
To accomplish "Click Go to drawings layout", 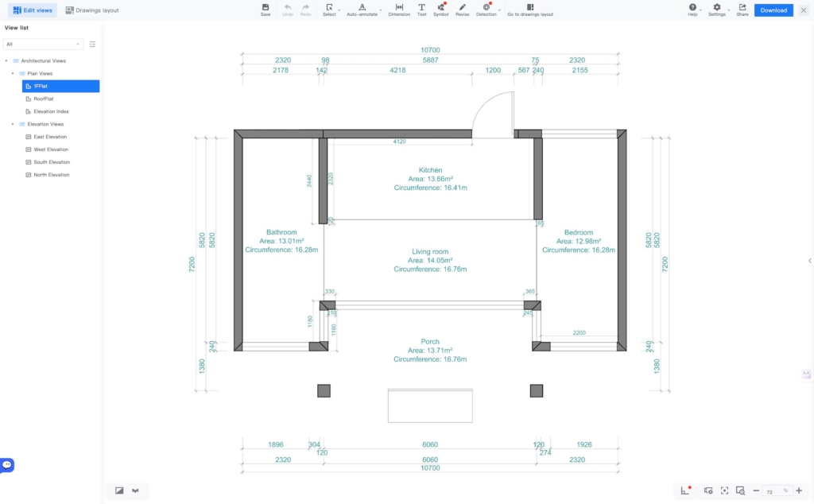I will click(530, 10).
